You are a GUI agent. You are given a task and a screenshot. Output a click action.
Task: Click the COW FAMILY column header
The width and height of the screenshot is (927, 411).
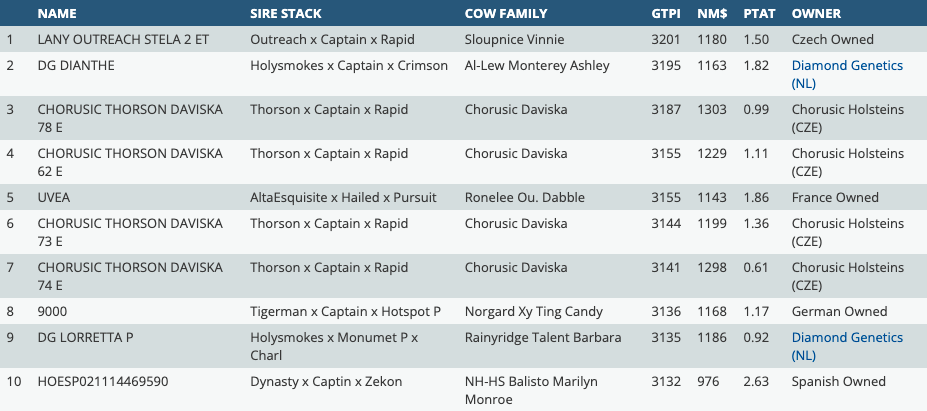coord(506,14)
